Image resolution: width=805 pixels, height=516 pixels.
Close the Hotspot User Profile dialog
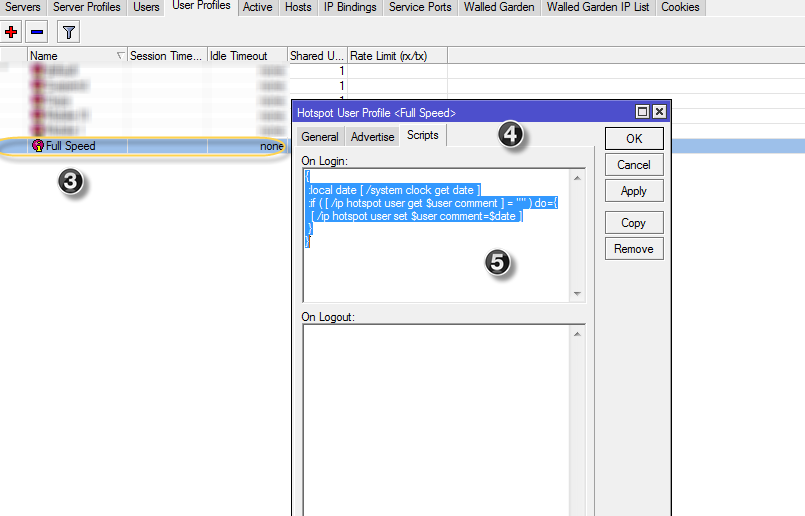[659, 112]
